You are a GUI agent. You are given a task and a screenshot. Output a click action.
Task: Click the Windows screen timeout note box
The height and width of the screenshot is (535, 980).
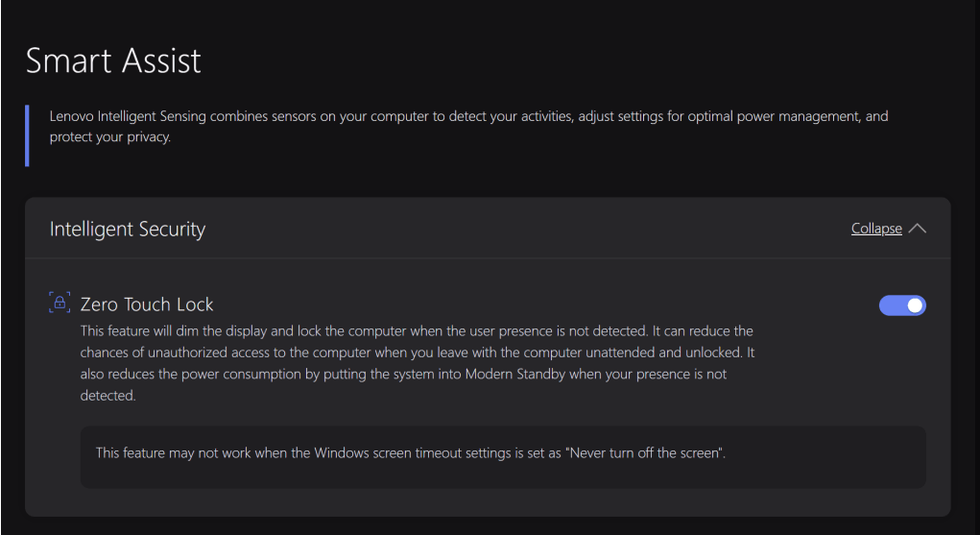pyautogui.click(x=503, y=456)
